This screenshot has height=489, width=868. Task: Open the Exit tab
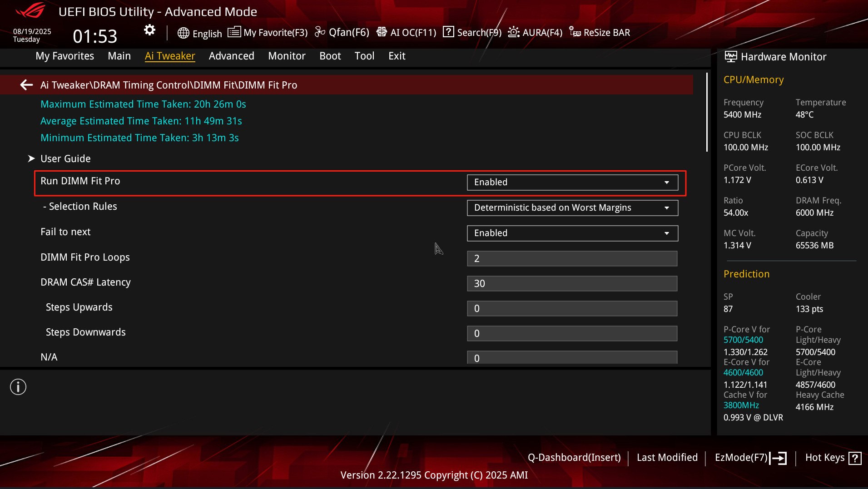click(x=397, y=56)
